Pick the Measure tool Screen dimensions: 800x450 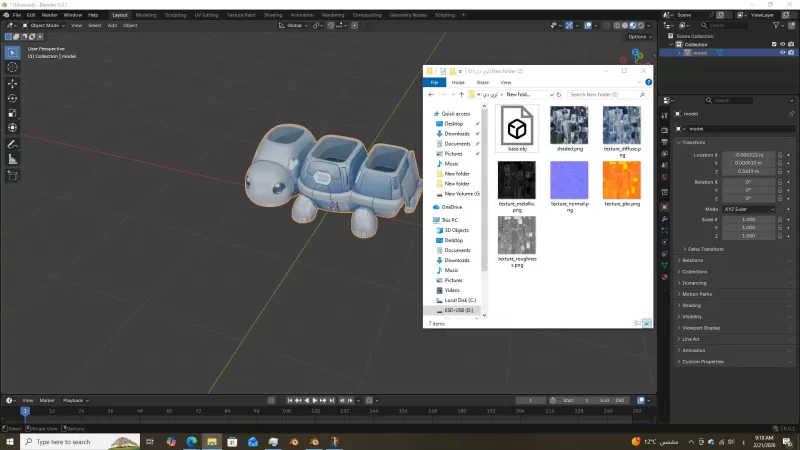12,159
